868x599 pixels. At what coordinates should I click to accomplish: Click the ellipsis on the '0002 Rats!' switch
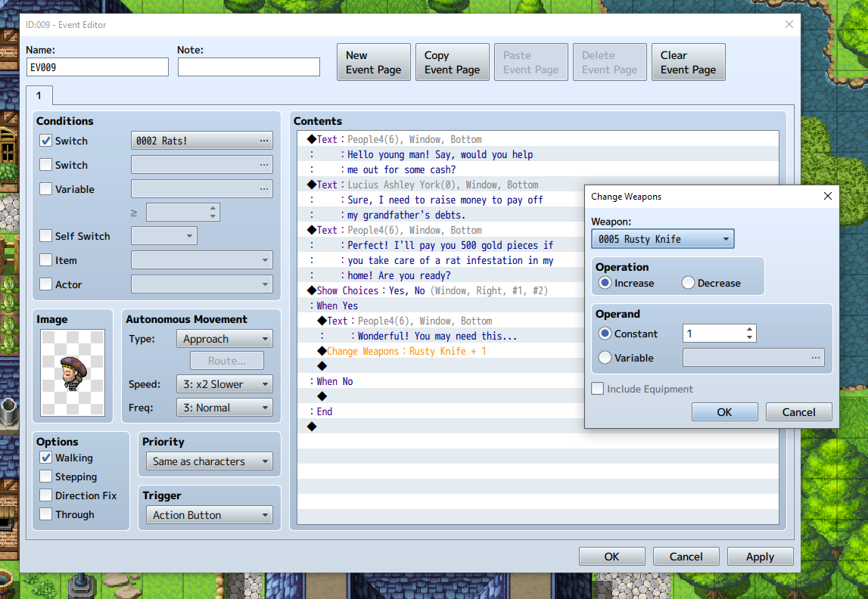pyautogui.click(x=263, y=141)
